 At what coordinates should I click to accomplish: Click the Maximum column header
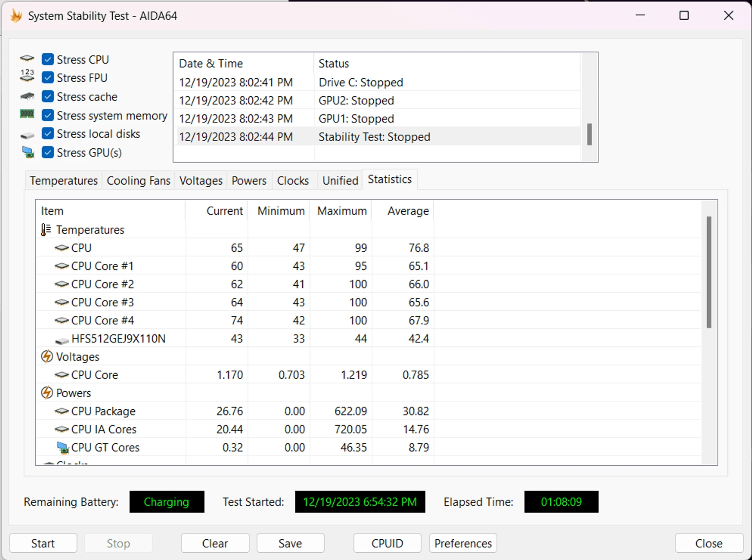pos(341,211)
